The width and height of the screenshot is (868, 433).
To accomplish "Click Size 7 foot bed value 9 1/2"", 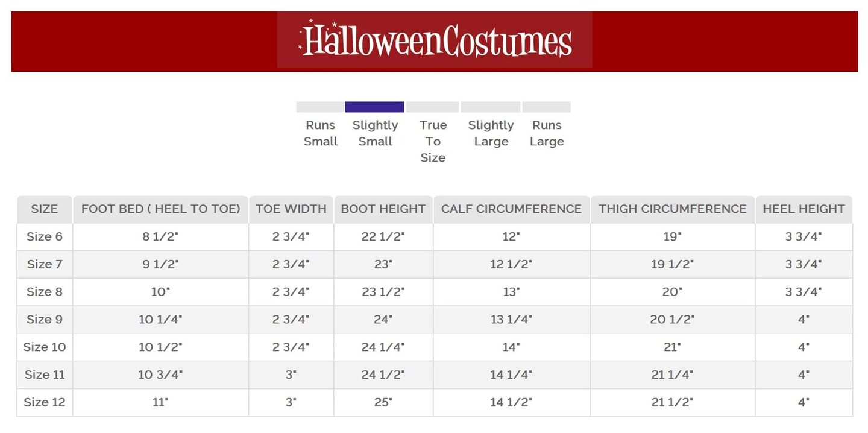I will [160, 264].
